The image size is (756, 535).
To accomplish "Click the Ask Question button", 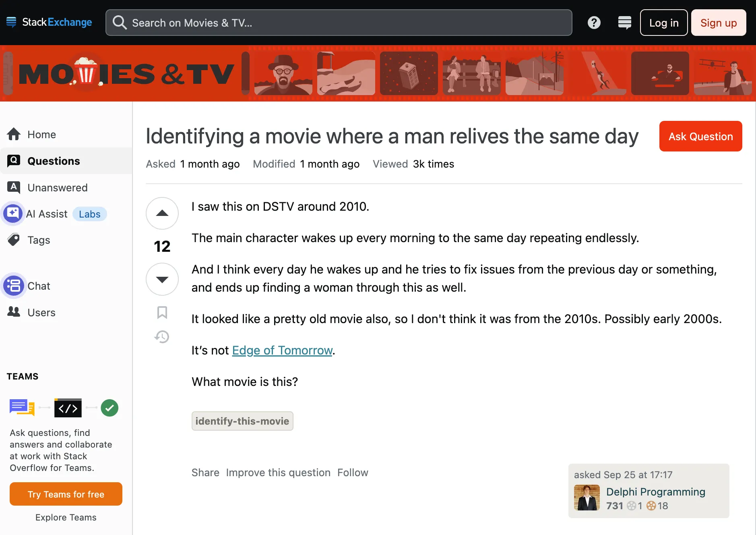I will [x=700, y=136].
